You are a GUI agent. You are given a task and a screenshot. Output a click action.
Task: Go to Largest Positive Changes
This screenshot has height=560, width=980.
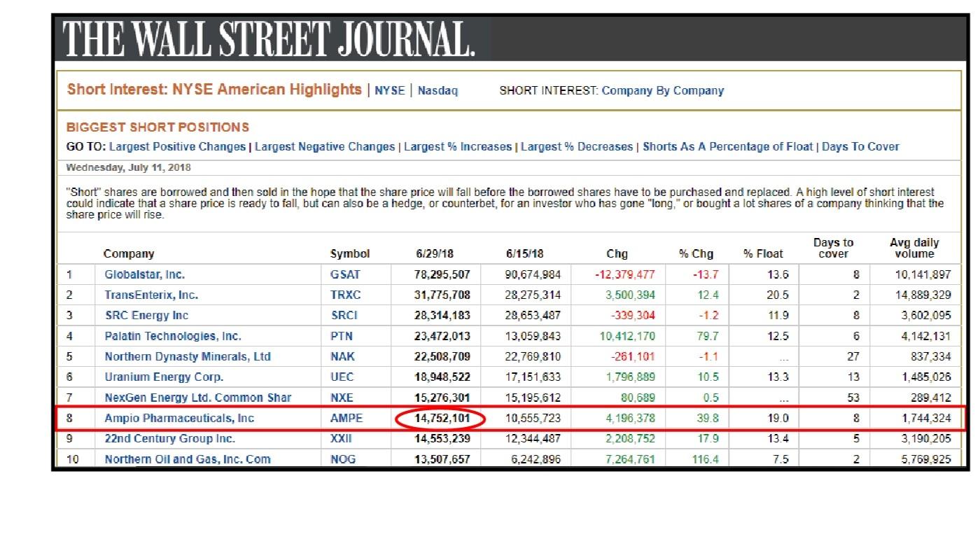[177, 147]
